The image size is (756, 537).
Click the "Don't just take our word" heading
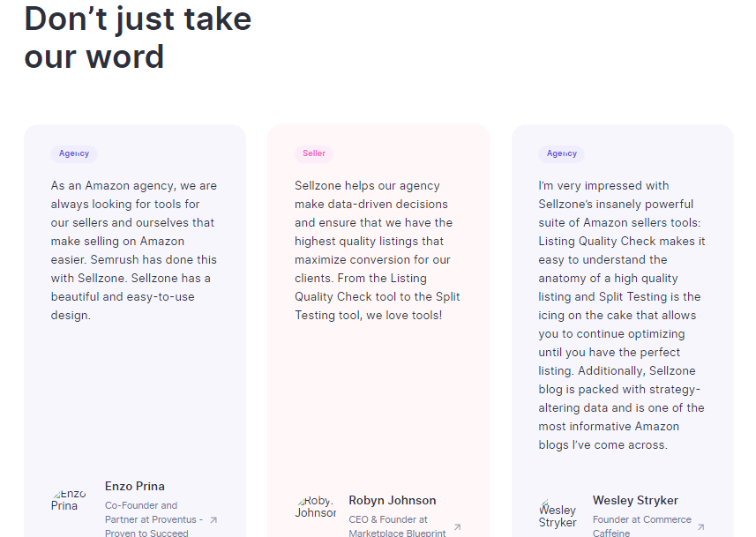(x=138, y=37)
